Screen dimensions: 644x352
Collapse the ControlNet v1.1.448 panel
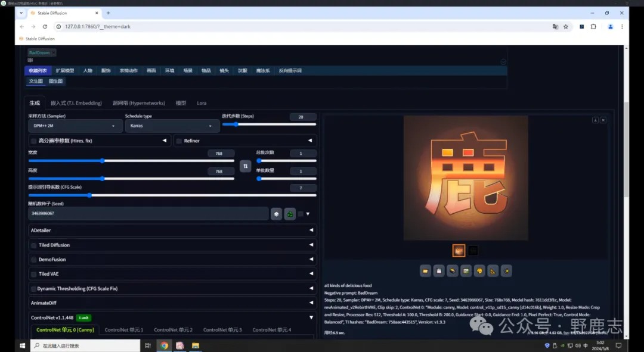pos(311,317)
